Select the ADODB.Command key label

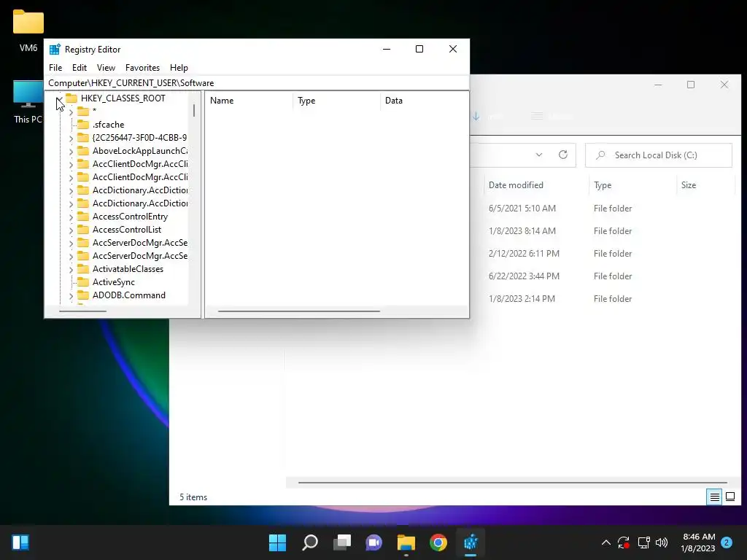coord(128,295)
